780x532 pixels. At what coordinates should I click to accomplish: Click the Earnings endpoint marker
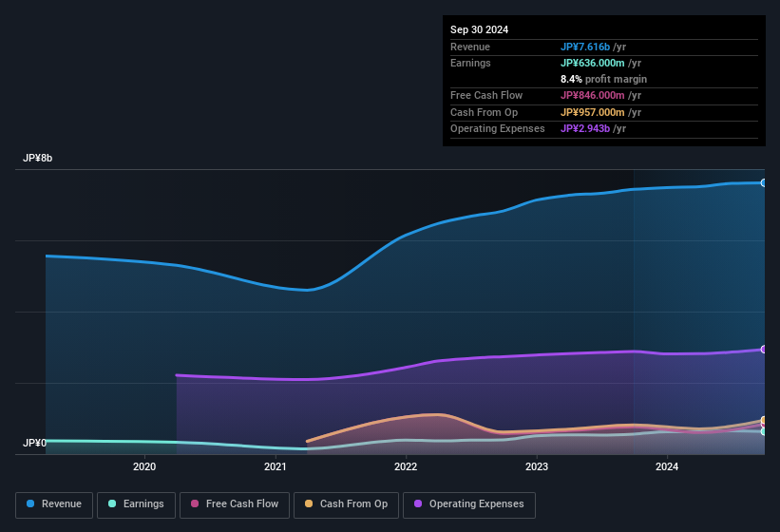pos(764,431)
